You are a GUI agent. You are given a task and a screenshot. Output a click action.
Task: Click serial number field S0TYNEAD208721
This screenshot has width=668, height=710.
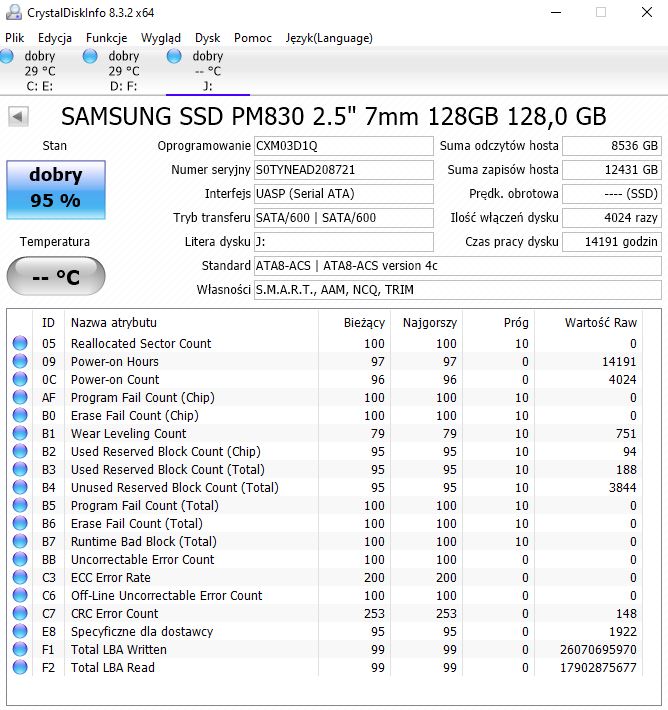[x=343, y=170]
